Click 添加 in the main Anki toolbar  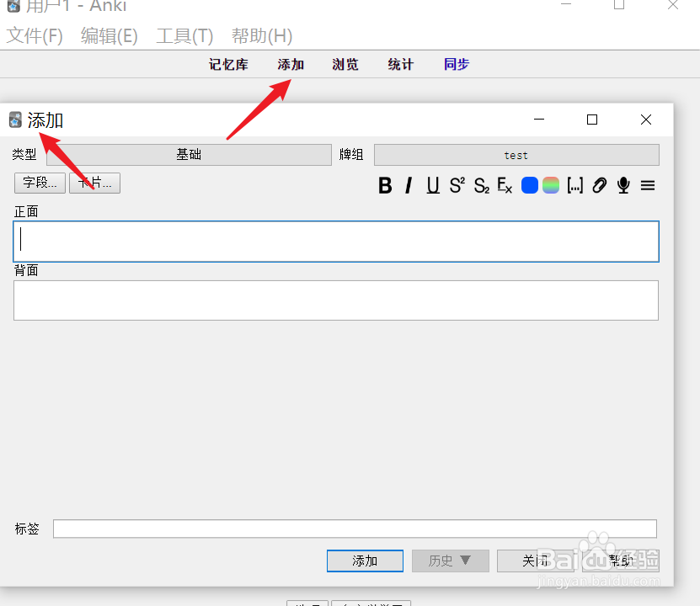[291, 65]
